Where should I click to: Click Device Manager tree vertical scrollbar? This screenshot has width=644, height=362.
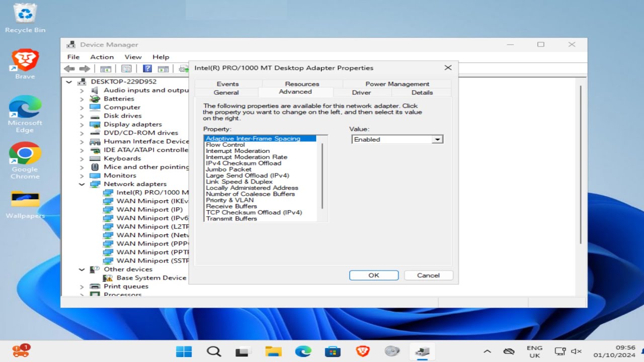581,166
